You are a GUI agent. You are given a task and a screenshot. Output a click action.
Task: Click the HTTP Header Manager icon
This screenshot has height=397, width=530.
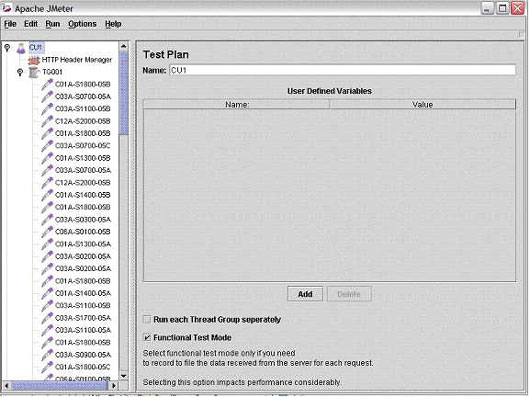click(x=34, y=60)
